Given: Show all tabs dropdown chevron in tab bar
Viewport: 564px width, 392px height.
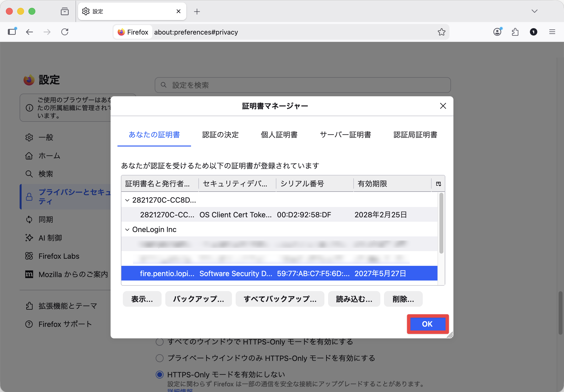Looking at the screenshot, I should pyautogui.click(x=535, y=11).
